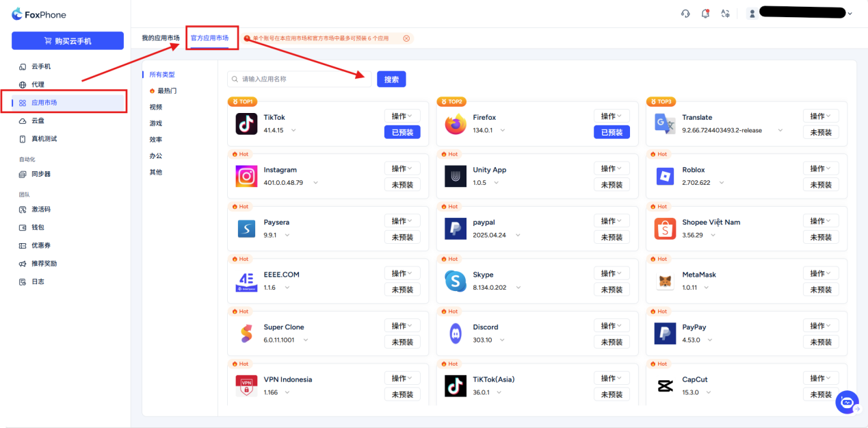The image size is (868, 428).
Task: Switch to 我的应用市场 tab
Action: (x=161, y=38)
